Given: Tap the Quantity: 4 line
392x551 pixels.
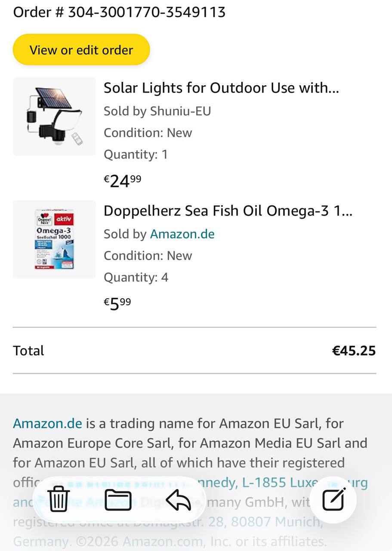Looking at the screenshot, I should 136,277.
